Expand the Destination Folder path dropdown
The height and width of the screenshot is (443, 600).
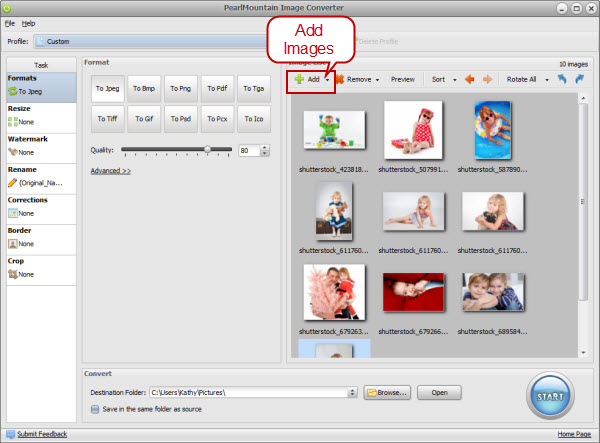pos(353,392)
